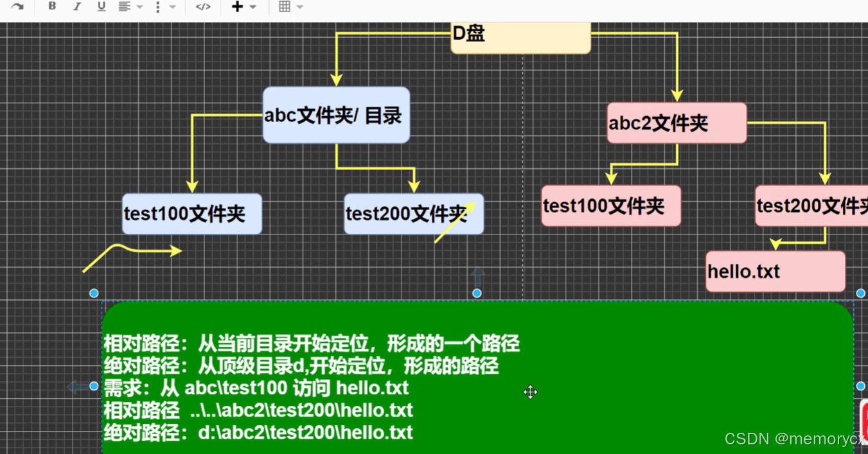868x454 pixels.
Task: Click the vertical spacing dots icon
Action: 156,8
